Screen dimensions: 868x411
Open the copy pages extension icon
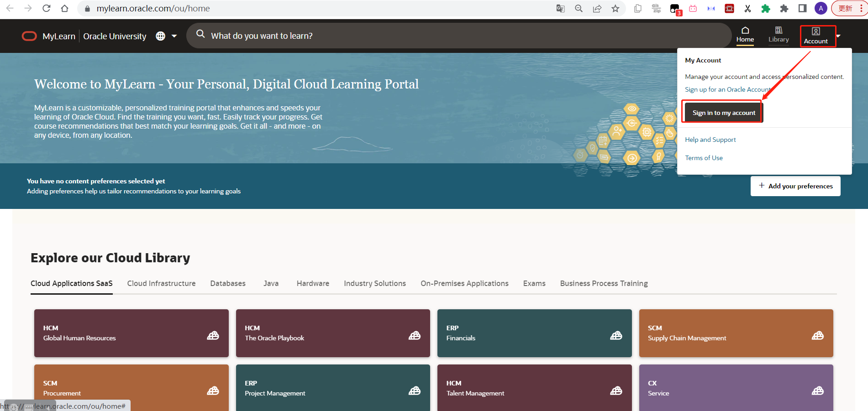tap(638, 8)
